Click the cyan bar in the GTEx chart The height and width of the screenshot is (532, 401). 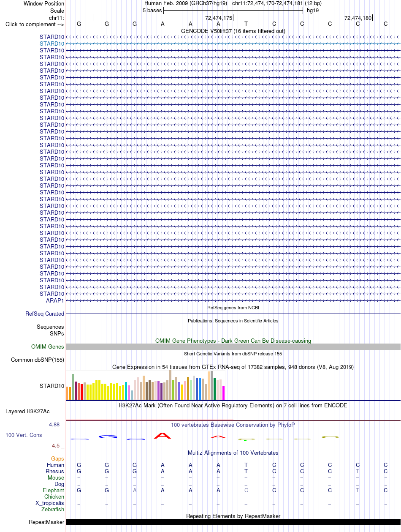coord(126,391)
